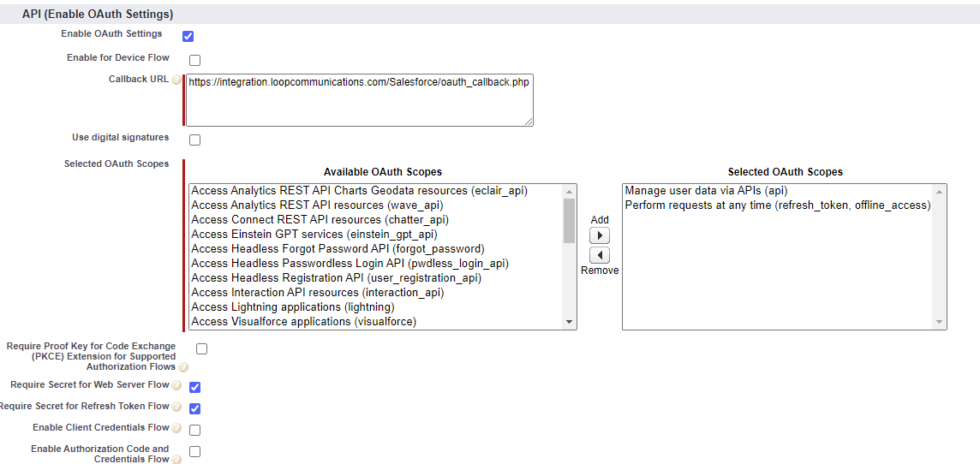
Task: Enable the Client Credentials Flow checkbox
Action: 194,430
